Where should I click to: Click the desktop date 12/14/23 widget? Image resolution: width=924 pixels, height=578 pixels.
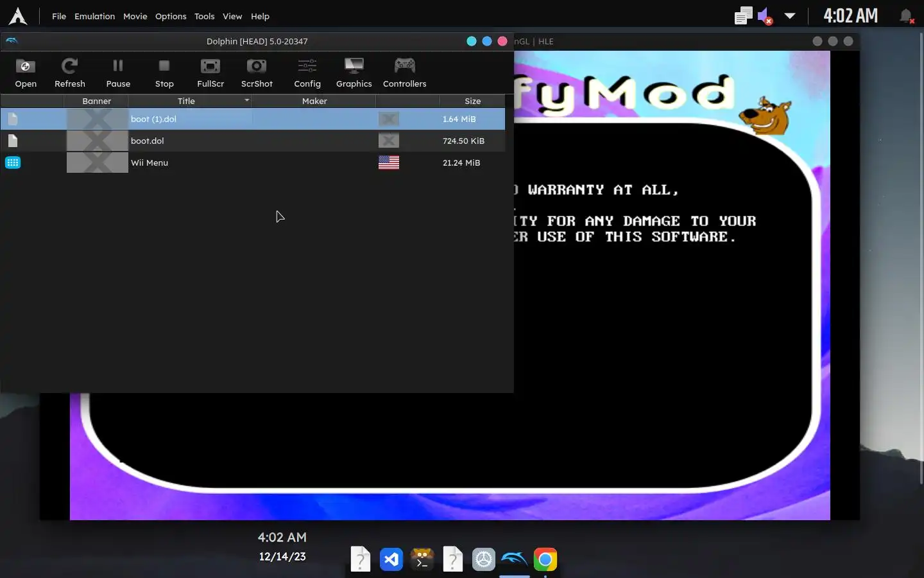click(282, 556)
